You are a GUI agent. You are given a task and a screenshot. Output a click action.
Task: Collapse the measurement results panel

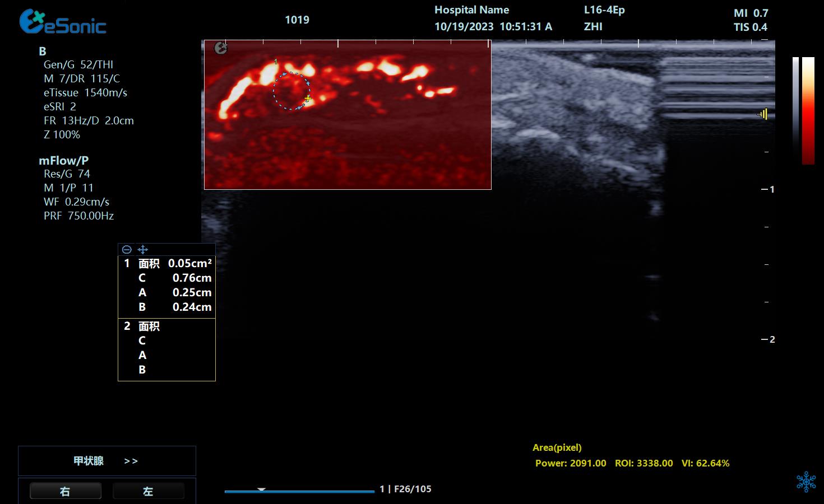[127, 250]
